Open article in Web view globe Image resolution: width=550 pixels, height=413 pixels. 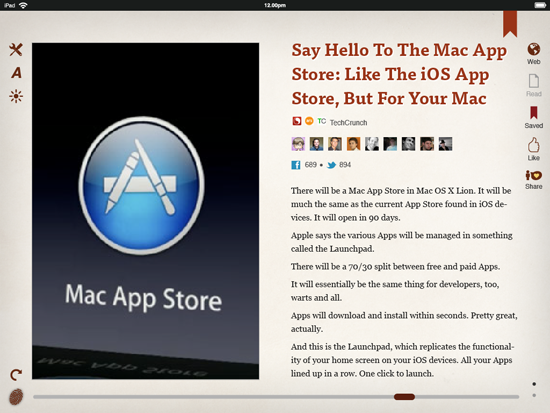[x=534, y=53]
